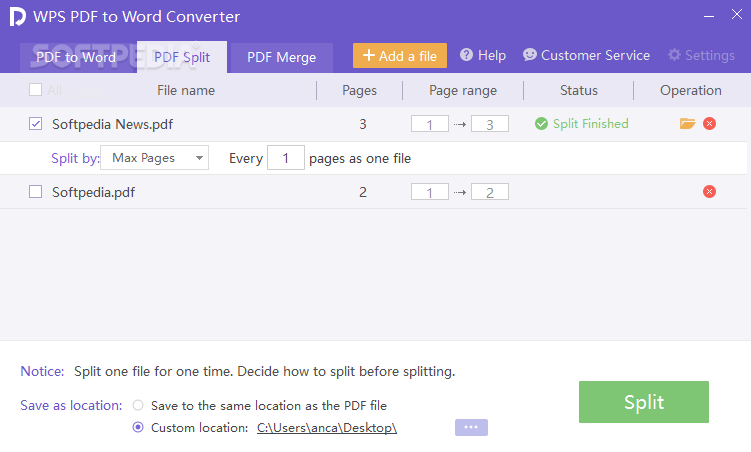Remove Softpedia.pdf from the list
This screenshot has width=751, height=452.
click(x=709, y=192)
